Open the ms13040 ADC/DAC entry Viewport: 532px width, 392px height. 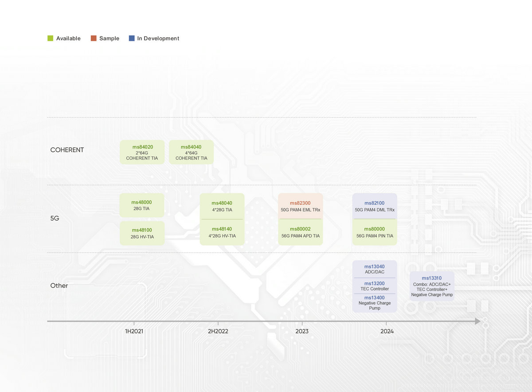(375, 269)
